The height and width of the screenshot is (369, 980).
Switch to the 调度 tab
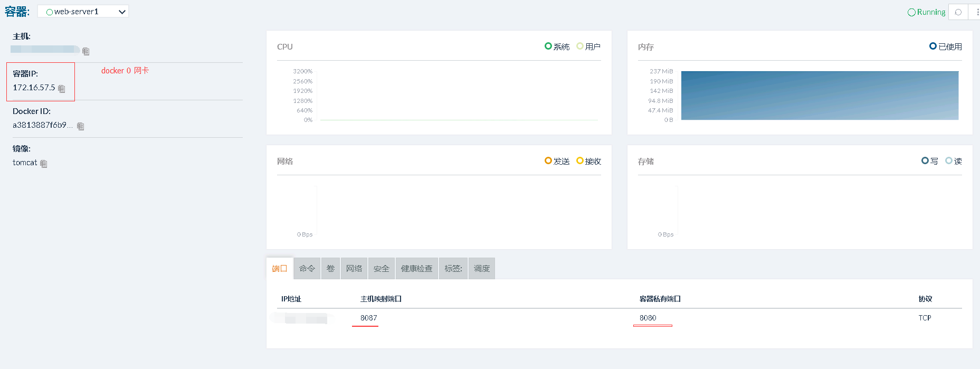pos(482,268)
